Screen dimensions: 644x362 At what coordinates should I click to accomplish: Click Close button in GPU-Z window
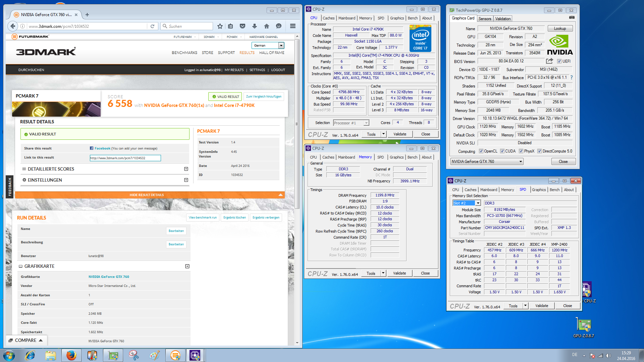[x=563, y=162]
